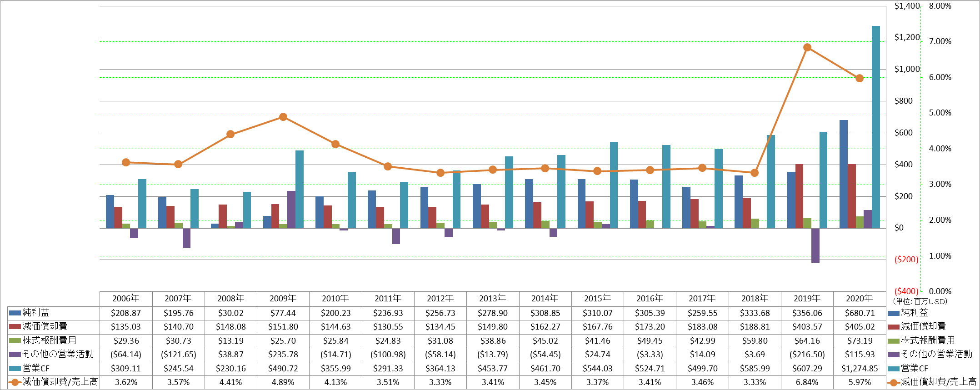Click the (単位:百万USD) unit note
This screenshot has height=390, width=980.
point(920,301)
